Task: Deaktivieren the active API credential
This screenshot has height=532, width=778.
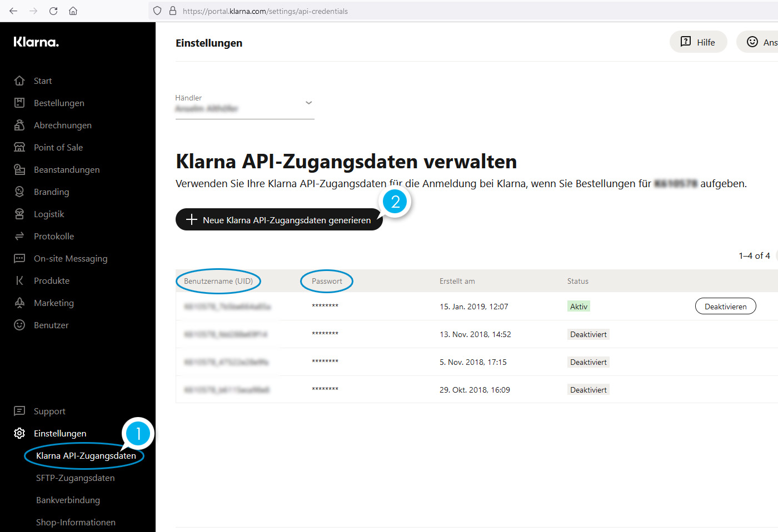Action: [725, 306]
